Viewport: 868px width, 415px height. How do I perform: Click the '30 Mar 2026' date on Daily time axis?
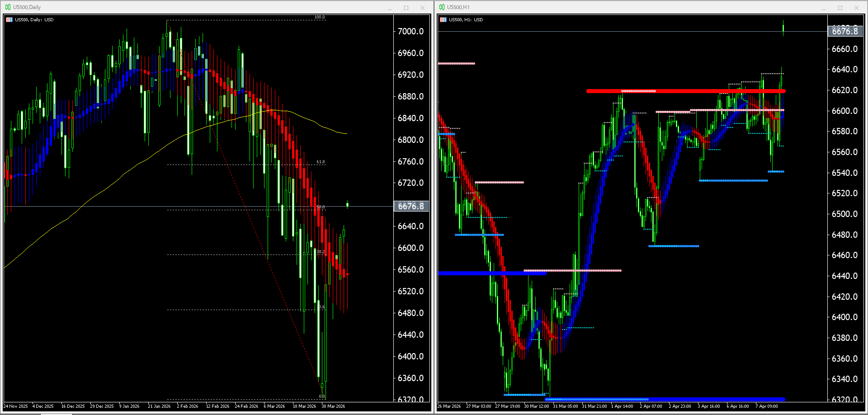pos(333,406)
